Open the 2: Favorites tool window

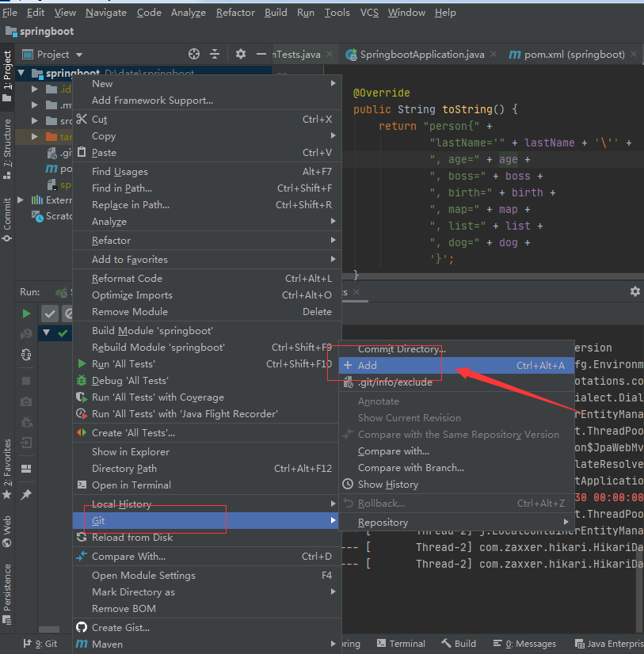click(x=7, y=469)
